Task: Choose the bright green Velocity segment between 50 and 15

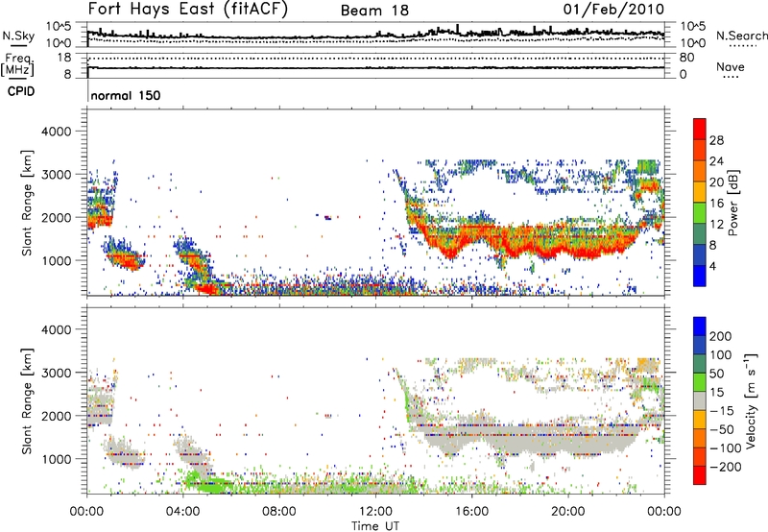Action: point(700,382)
